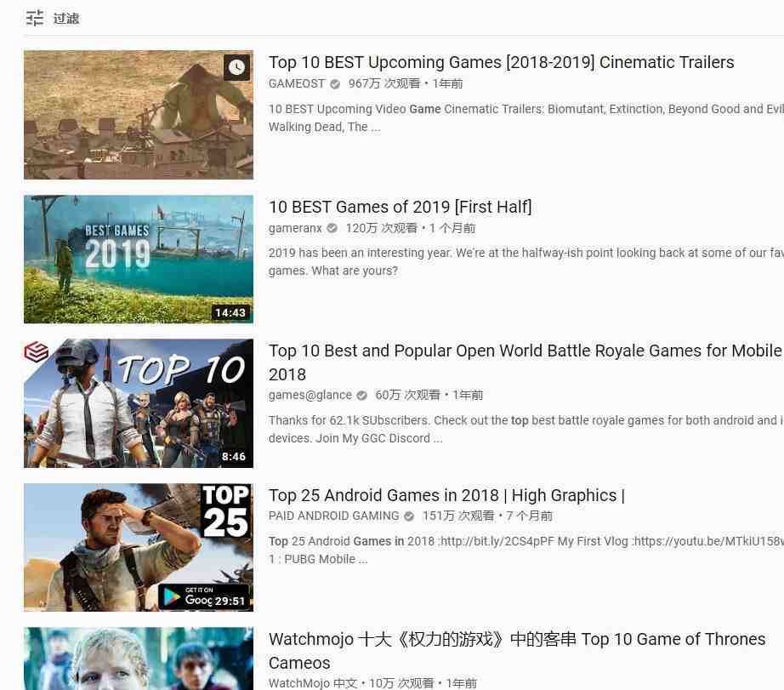Click games@glance verified badge icon
784x690 pixels.
coord(362,396)
